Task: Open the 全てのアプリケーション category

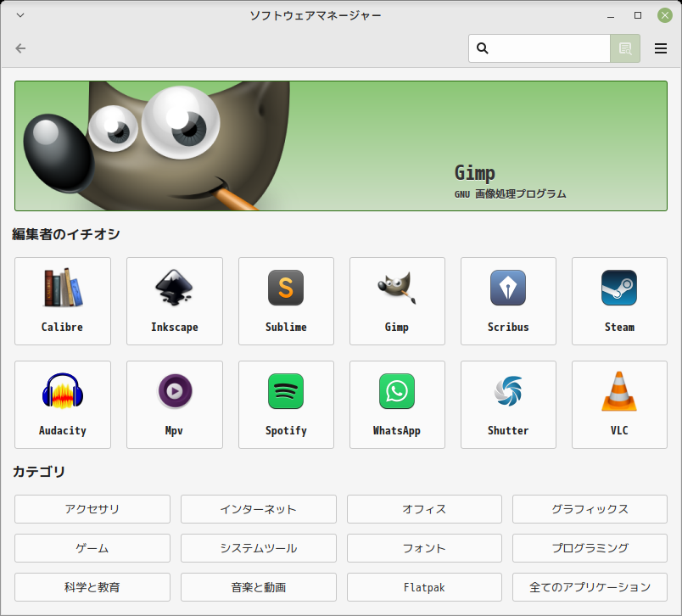Action: [x=590, y=587]
